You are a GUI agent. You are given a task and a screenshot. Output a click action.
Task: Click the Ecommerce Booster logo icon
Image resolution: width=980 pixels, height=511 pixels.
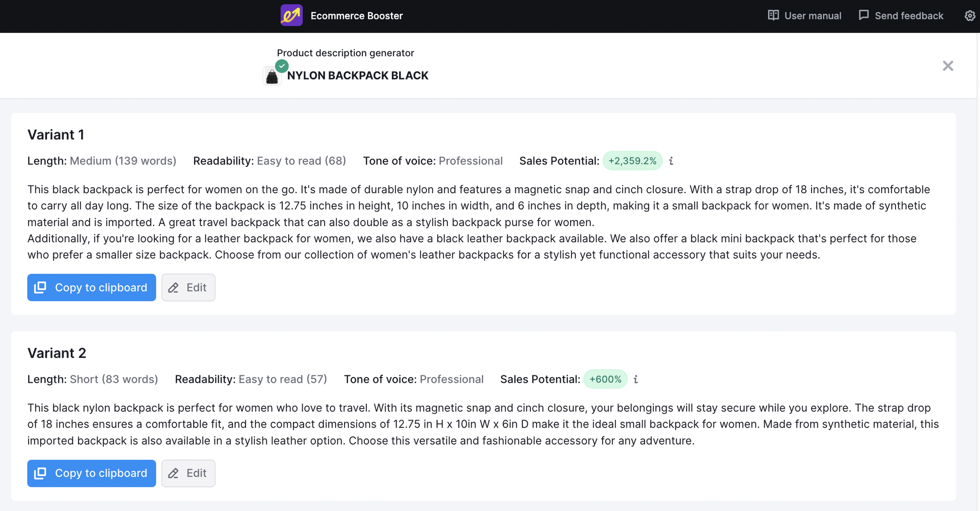tap(291, 15)
